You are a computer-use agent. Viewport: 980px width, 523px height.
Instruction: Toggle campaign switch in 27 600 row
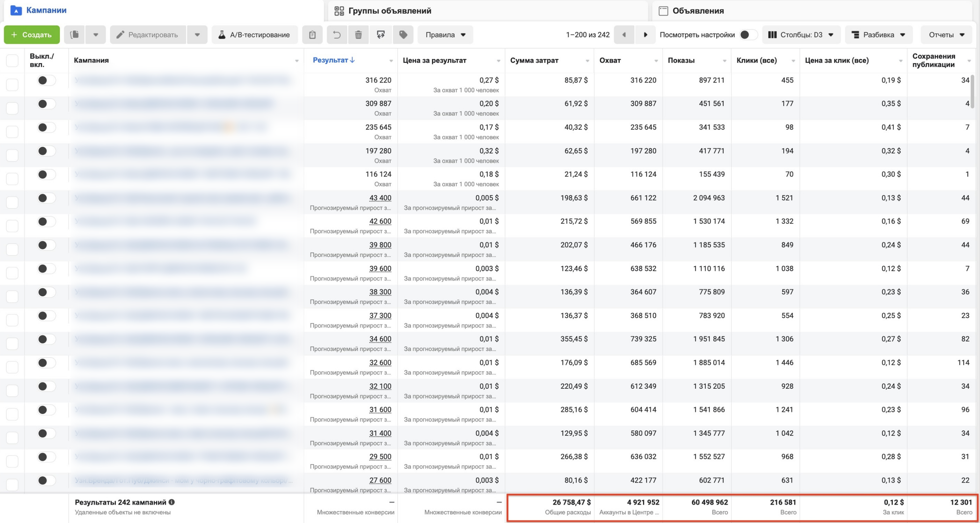point(47,480)
